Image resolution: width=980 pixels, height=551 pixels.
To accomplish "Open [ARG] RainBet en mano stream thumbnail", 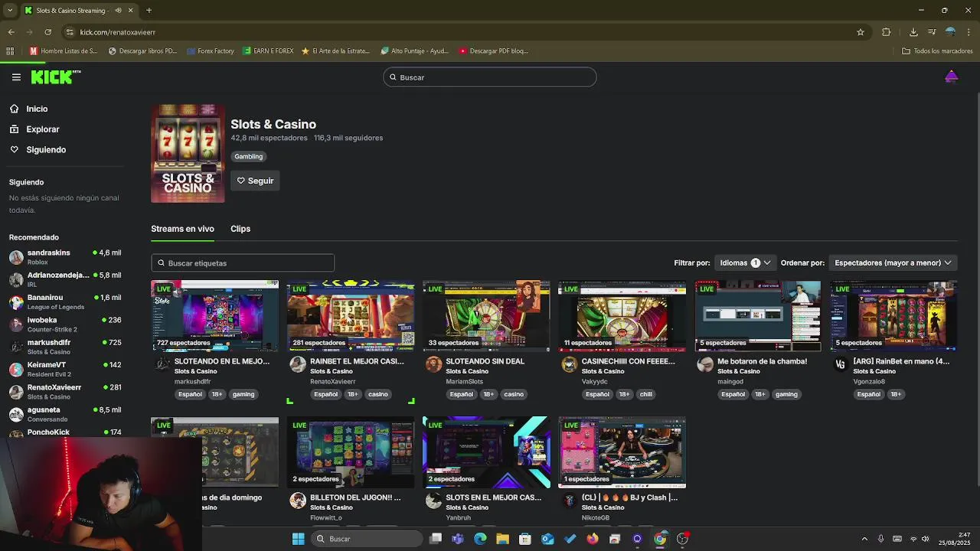I will [893, 315].
